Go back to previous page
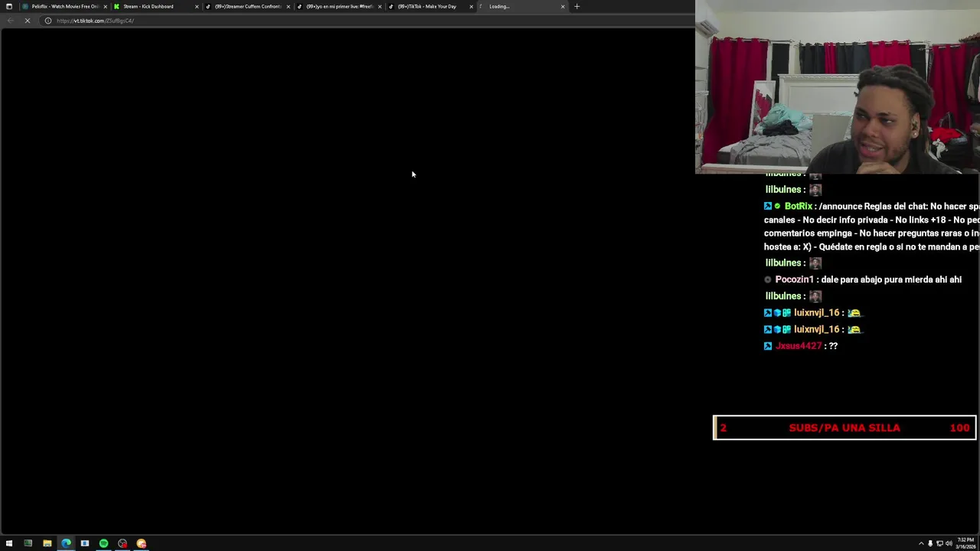This screenshot has width=980, height=551. tap(10, 21)
